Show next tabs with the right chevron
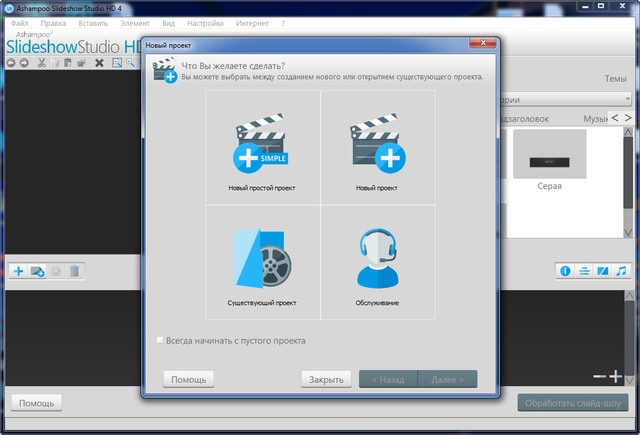This screenshot has width=640, height=435. (628, 118)
